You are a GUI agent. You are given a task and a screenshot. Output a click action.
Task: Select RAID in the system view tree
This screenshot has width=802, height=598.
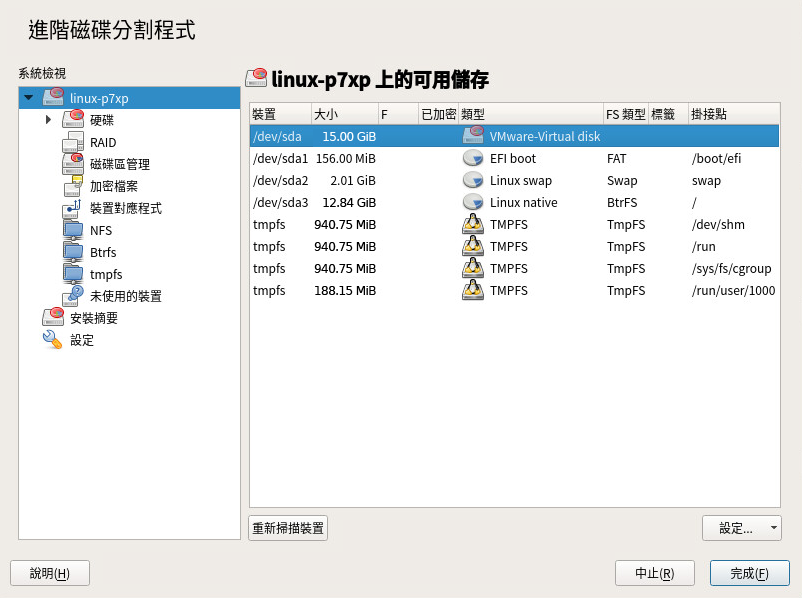pyautogui.click(x=103, y=142)
